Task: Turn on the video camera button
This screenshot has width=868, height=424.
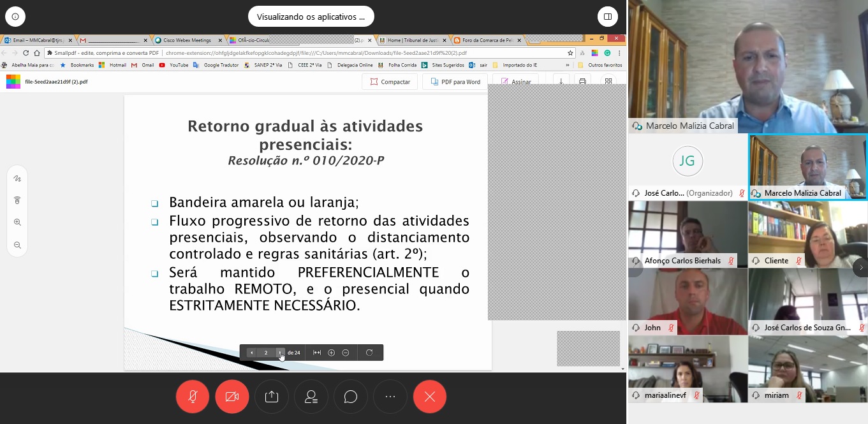Action: (x=232, y=397)
